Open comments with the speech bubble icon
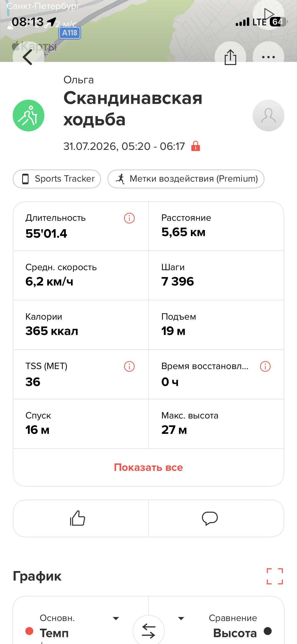This screenshot has width=297, height=644. pos(210,518)
